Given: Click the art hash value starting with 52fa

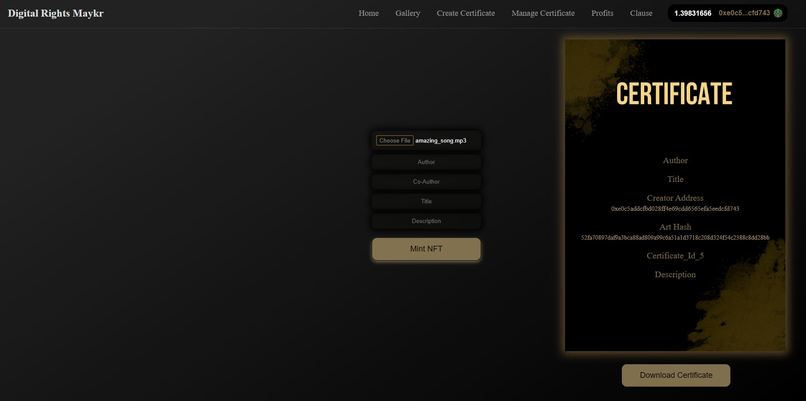Looking at the screenshot, I should tap(675, 238).
